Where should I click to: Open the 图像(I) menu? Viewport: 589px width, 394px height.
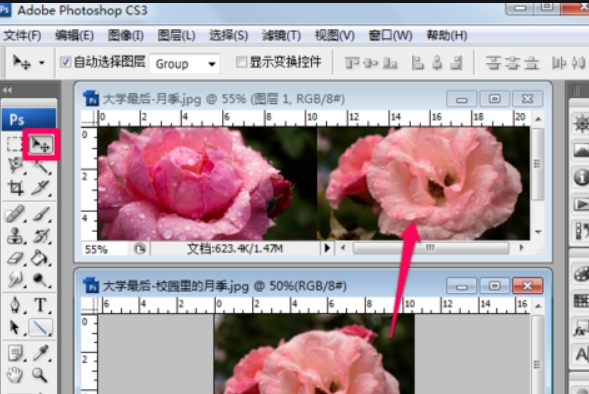[x=125, y=36]
